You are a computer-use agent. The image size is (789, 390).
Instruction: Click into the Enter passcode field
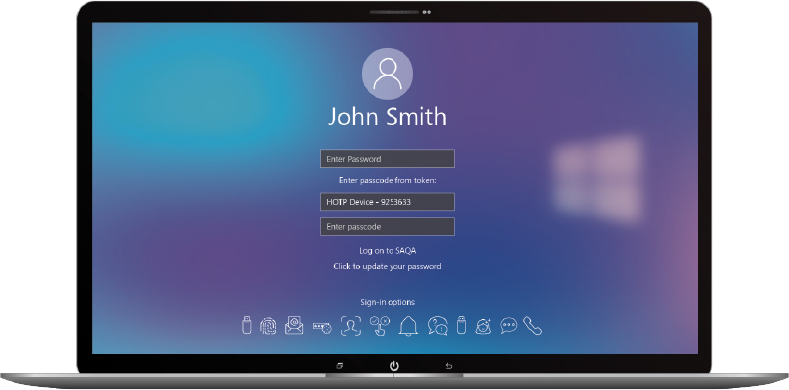coord(387,226)
